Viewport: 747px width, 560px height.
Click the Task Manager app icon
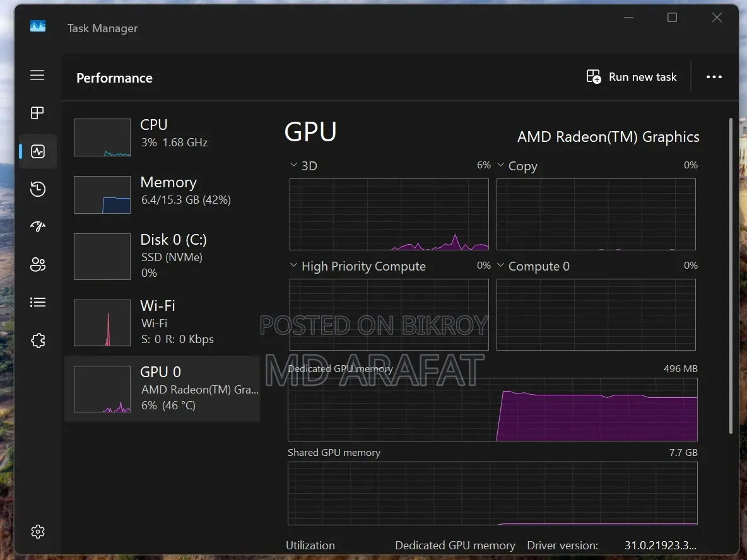click(38, 26)
